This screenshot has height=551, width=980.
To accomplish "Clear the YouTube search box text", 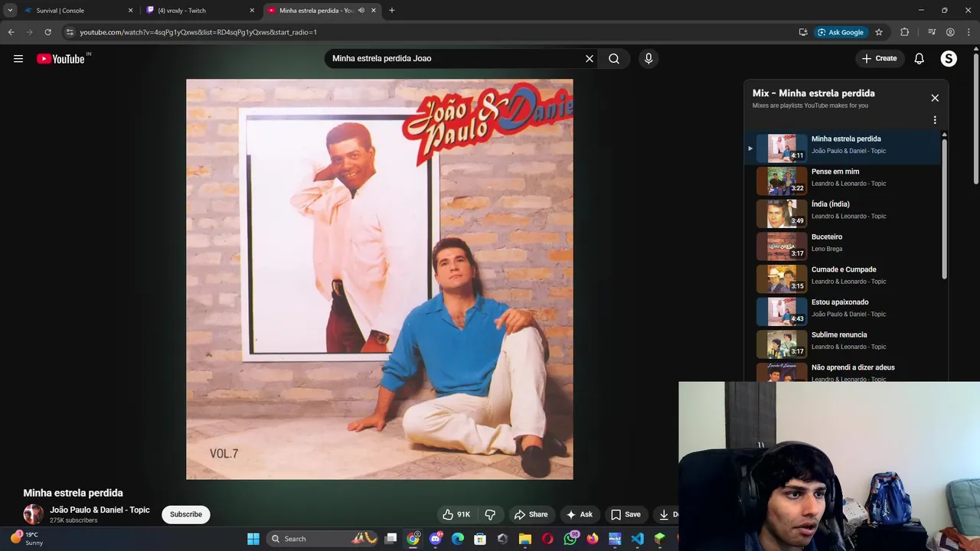I will pyautogui.click(x=590, y=58).
